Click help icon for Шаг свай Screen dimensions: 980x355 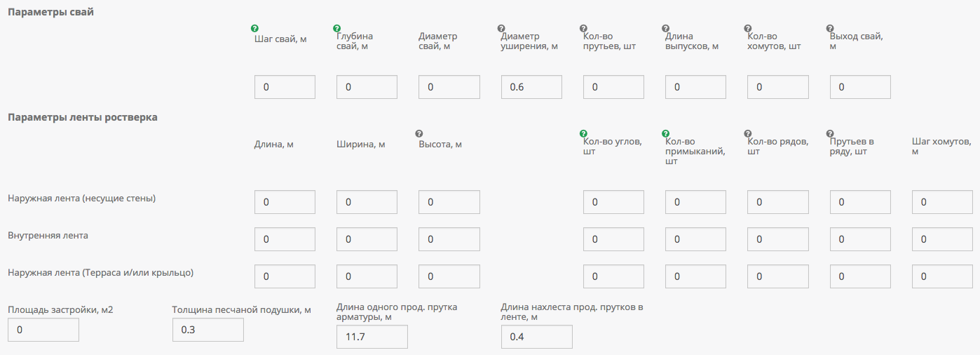point(255,29)
